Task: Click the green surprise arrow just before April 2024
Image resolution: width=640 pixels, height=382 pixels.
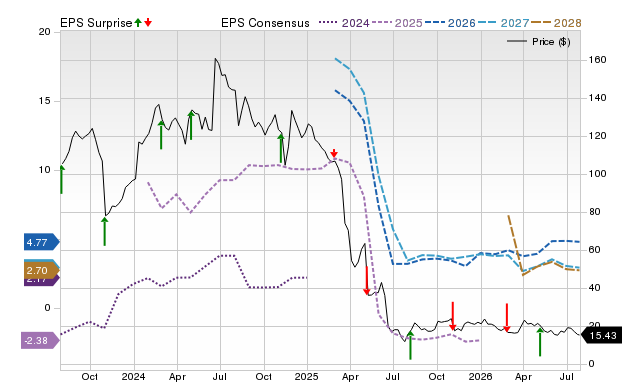Action: (161, 135)
